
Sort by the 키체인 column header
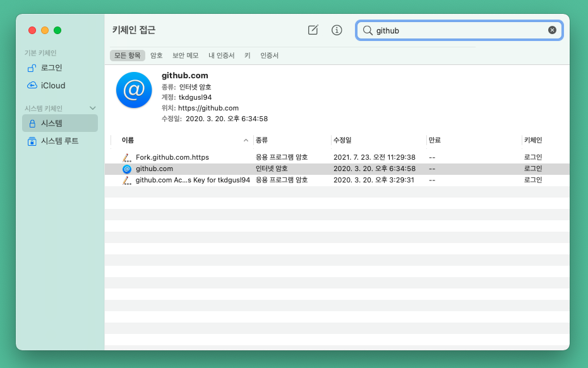tap(546, 140)
